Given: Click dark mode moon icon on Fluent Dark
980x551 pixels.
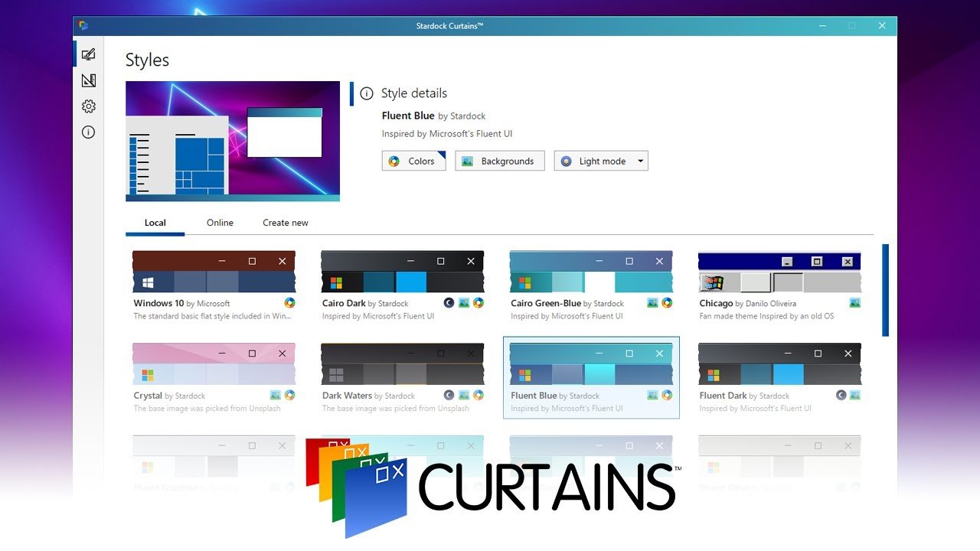Looking at the screenshot, I should click(x=841, y=396).
